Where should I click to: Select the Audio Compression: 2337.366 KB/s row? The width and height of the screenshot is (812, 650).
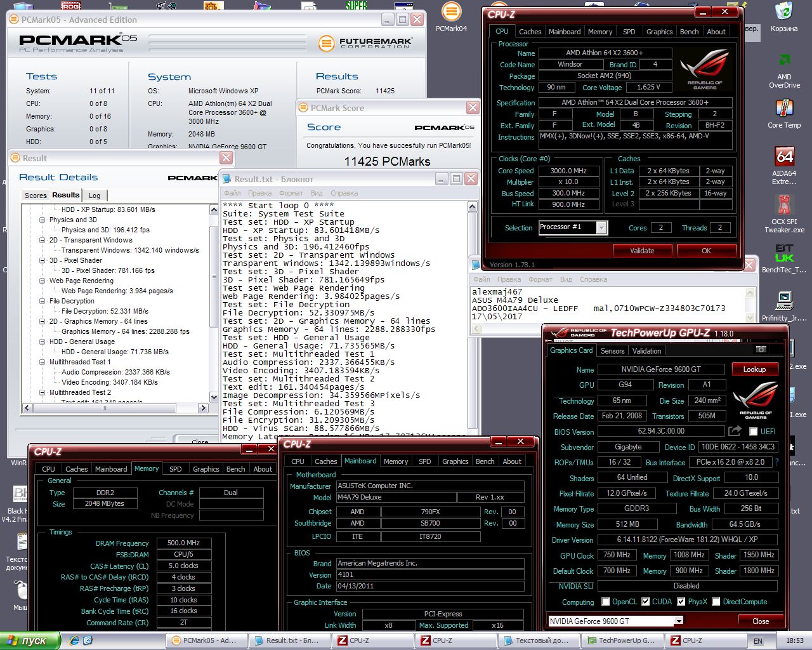pyautogui.click(x=115, y=372)
